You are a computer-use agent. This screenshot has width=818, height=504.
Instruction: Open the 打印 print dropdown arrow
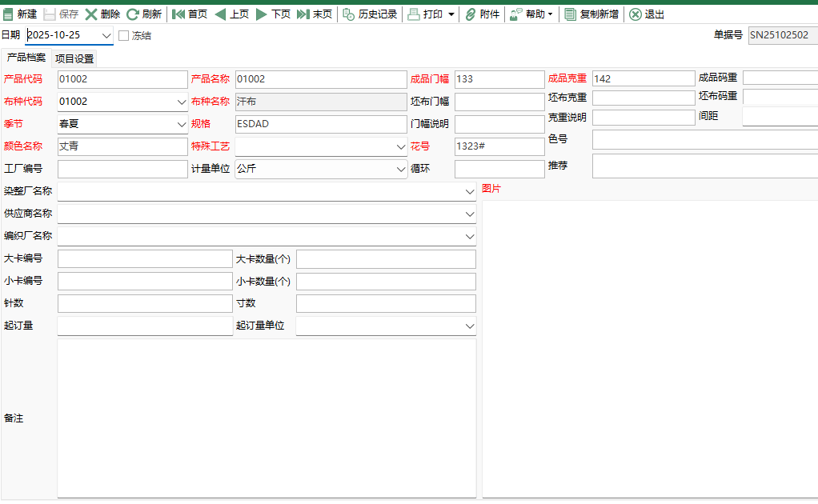[x=451, y=14]
